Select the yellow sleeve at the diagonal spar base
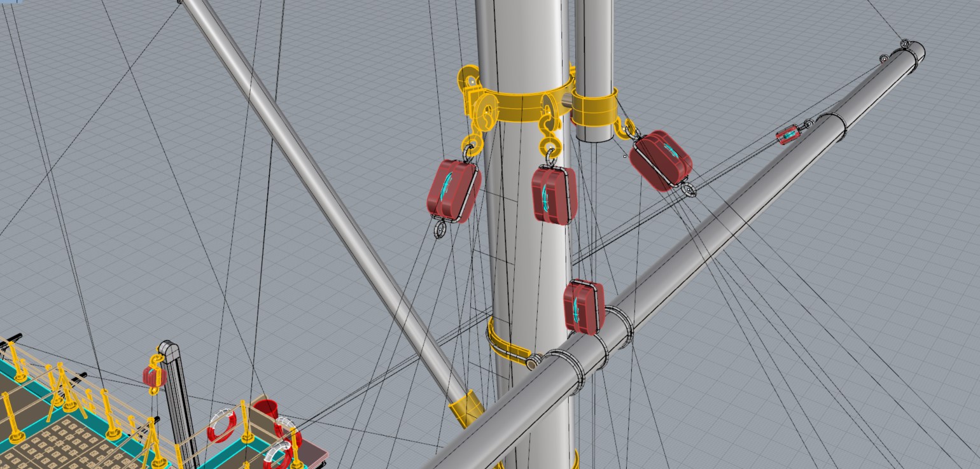The image size is (980, 469). point(466,407)
